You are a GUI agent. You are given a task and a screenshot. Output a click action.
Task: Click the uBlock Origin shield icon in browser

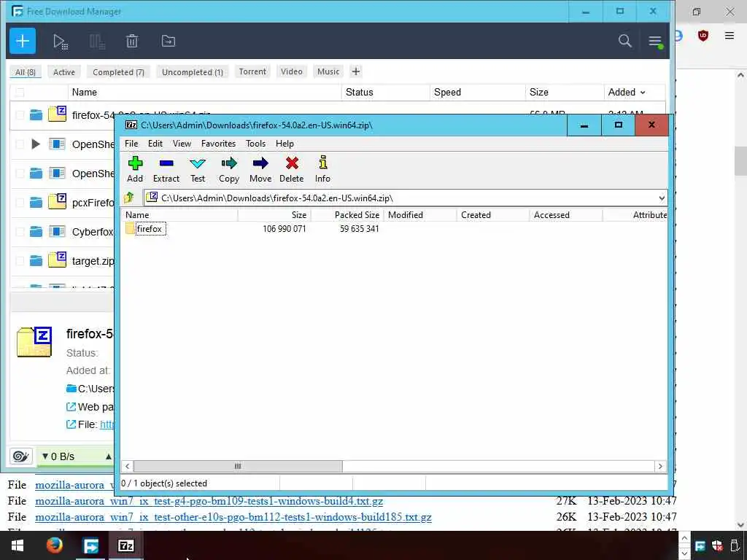coord(703,36)
